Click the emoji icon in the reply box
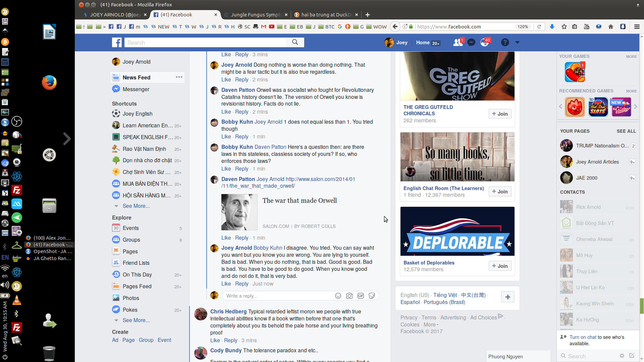 click(338, 296)
